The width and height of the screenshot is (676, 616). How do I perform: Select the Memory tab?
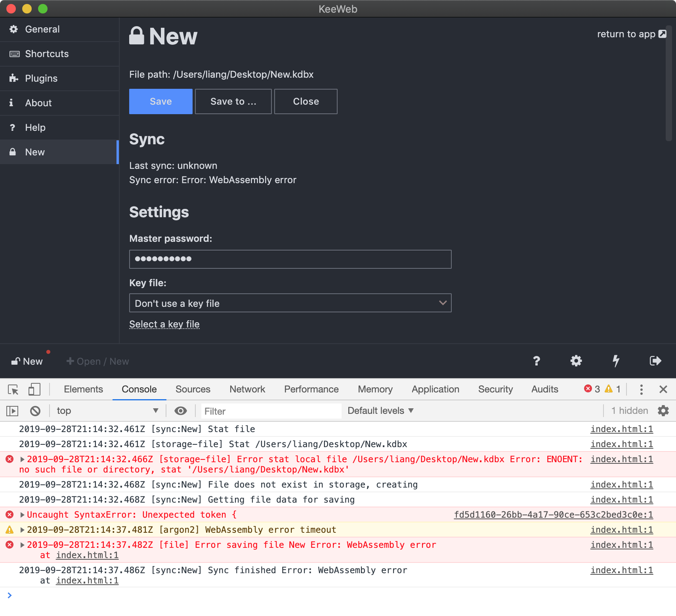click(x=375, y=389)
